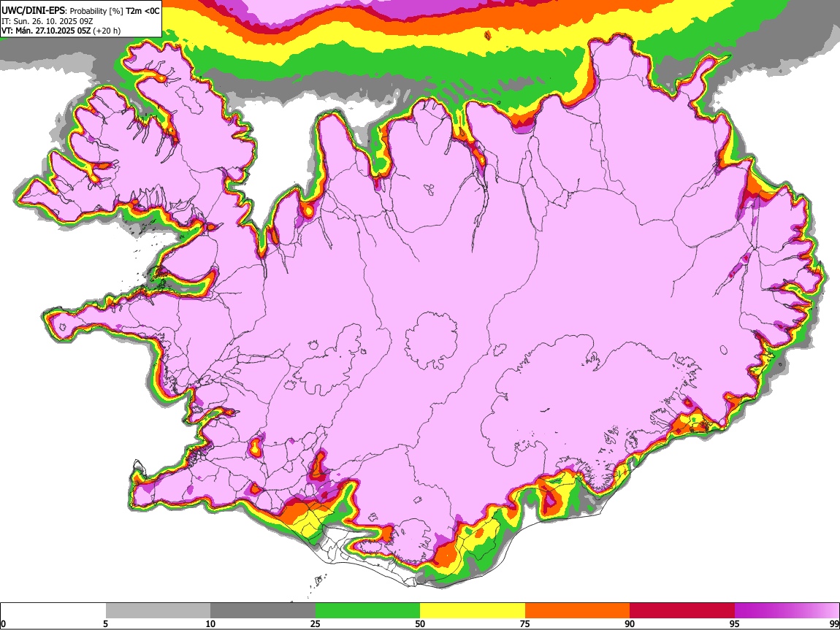Click the '(+20 h)' forecast offset text
Image resolution: width=840 pixels, height=630 pixels.
pos(107,31)
